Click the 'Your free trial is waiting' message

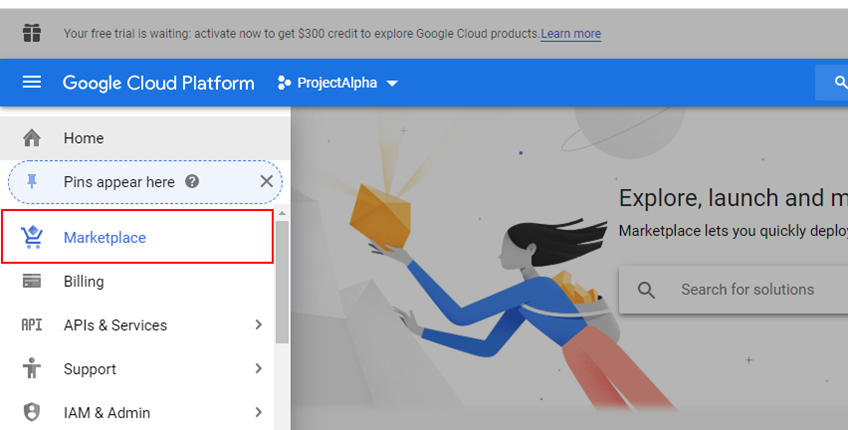(301, 34)
